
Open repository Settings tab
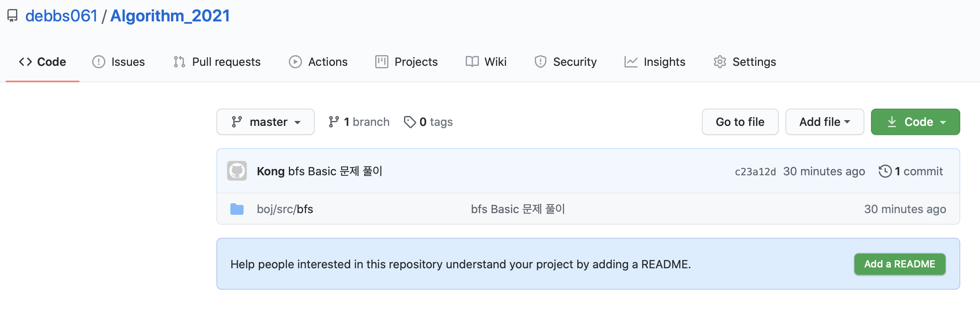pyautogui.click(x=745, y=62)
